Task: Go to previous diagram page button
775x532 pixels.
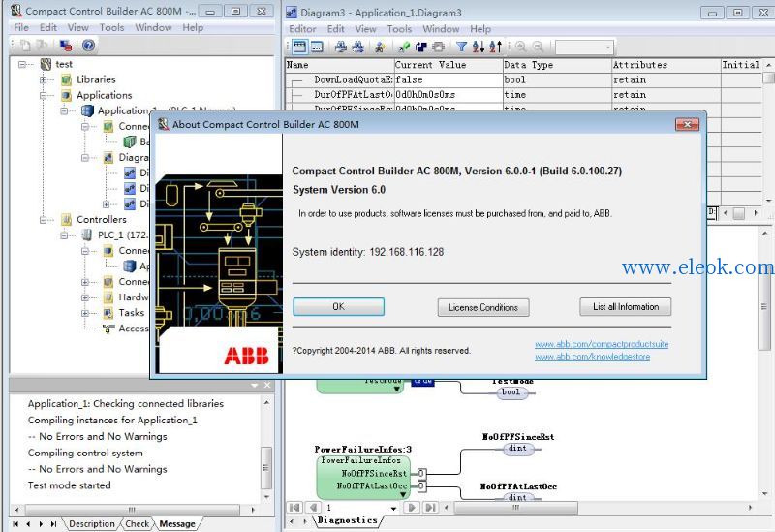Action: 313,508
